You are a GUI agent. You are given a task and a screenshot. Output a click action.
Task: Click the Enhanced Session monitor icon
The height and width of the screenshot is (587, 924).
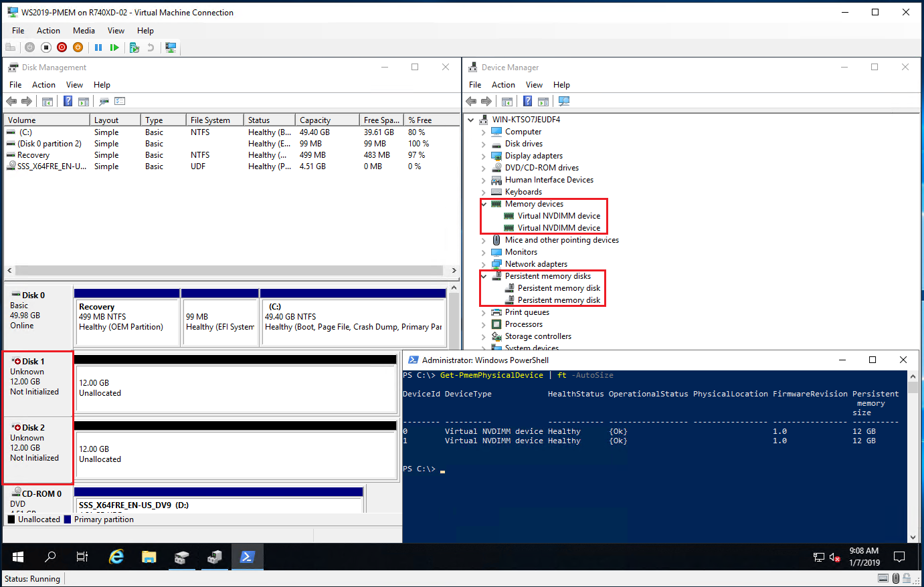[171, 47]
